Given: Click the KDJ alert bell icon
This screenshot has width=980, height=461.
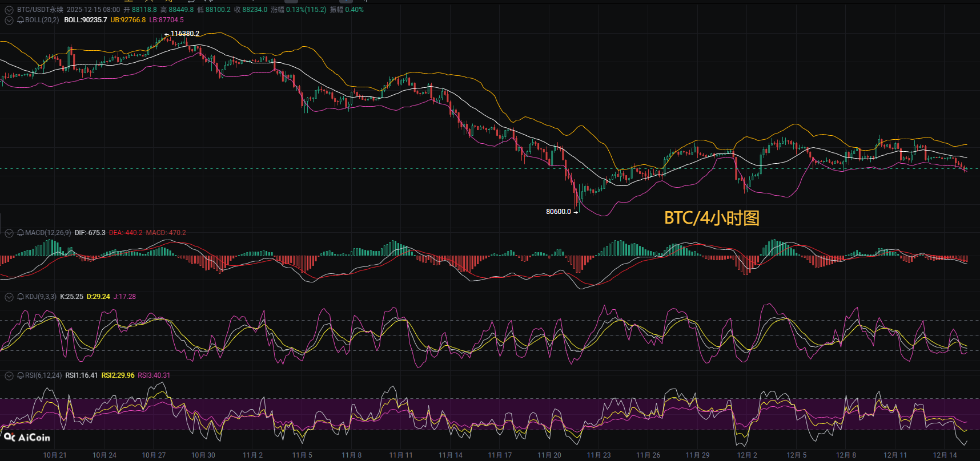Looking at the screenshot, I should tap(21, 297).
